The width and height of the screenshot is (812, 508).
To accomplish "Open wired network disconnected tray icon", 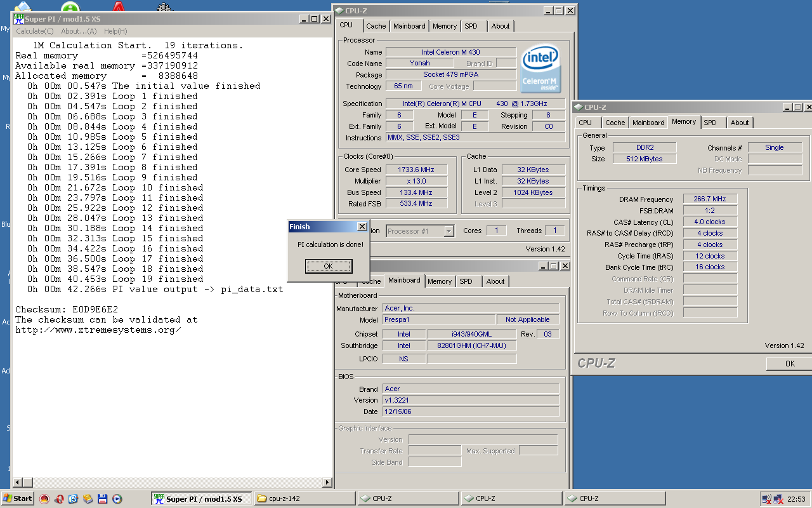I will [780, 499].
